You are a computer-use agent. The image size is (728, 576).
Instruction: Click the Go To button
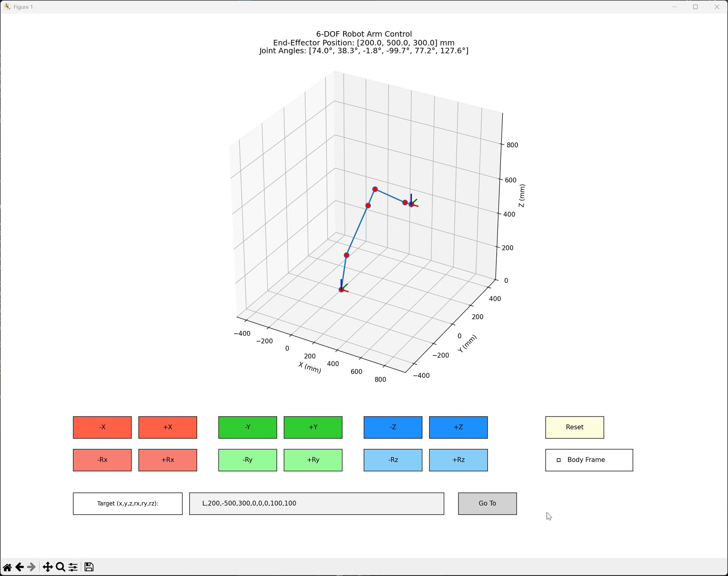[487, 504]
